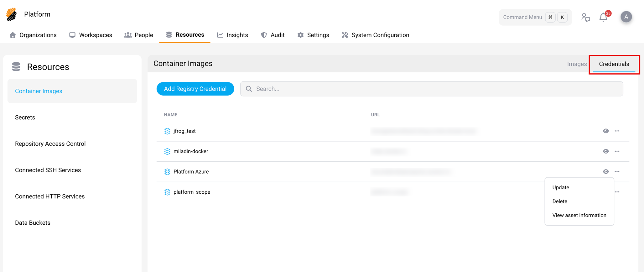Click the jfrog_test stacked layers icon
Viewport: 644px width, 272px height.
167,131
